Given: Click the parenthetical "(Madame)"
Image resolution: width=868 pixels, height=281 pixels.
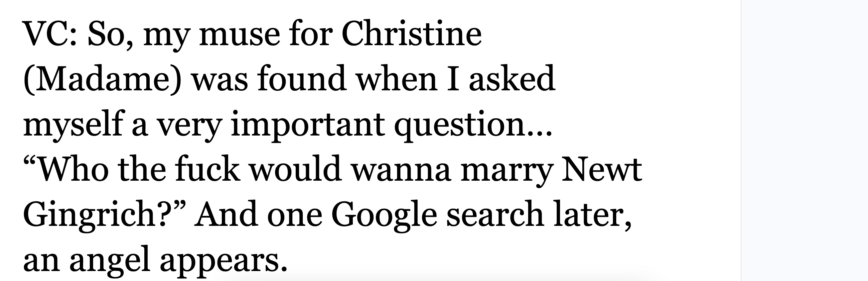Looking at the screenshot, I should point(102,80).
